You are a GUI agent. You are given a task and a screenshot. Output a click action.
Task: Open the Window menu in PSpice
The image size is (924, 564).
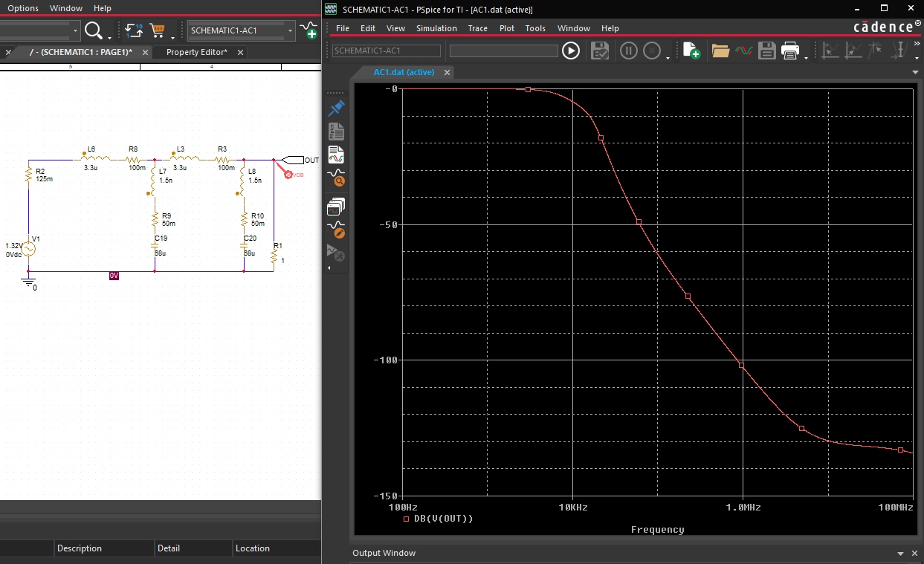pyautogui.click(x=574, y=28)
